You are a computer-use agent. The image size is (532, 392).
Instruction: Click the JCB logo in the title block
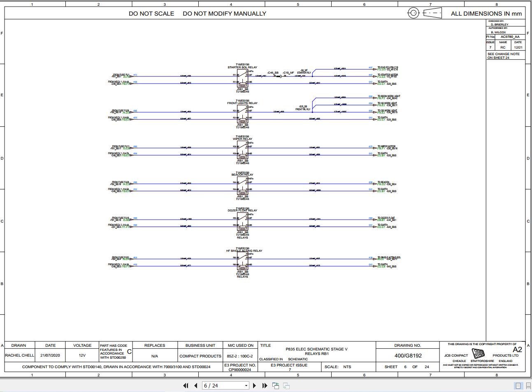[x=478, y=354]
